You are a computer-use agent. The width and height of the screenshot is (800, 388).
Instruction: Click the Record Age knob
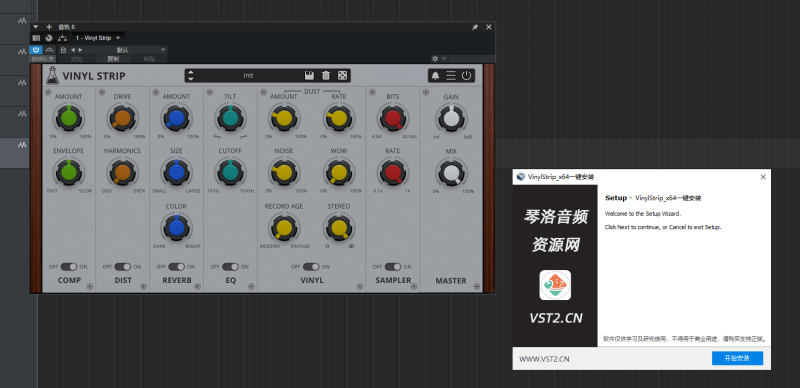[284, 228]
